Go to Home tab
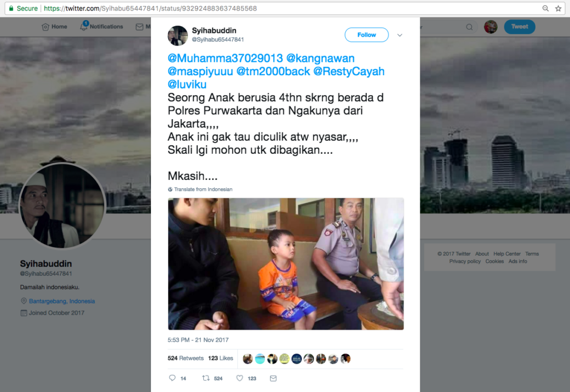Screen dimensions: 570x392 pos(55,27)
